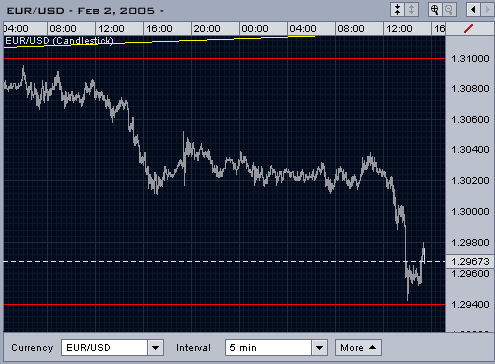Open the Interval dropdown arrow

[319, 348]
